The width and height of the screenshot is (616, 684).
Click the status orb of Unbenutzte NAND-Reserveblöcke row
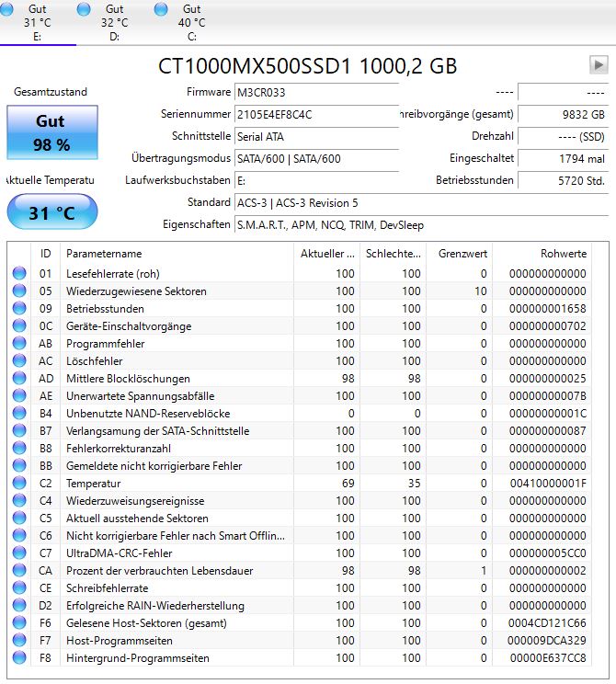[19, 413]
